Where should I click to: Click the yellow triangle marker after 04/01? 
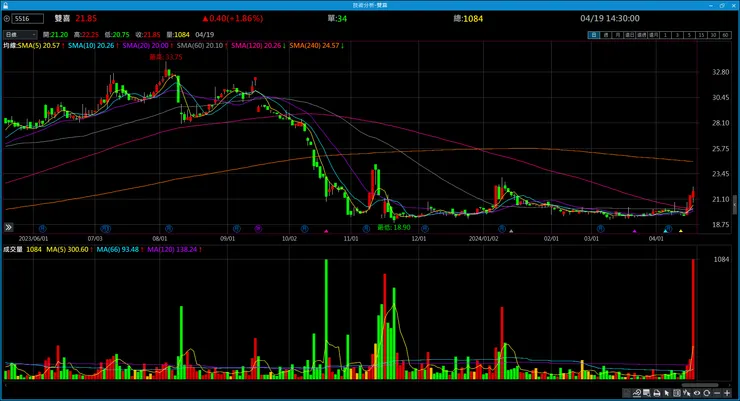[x=681, y=231]
